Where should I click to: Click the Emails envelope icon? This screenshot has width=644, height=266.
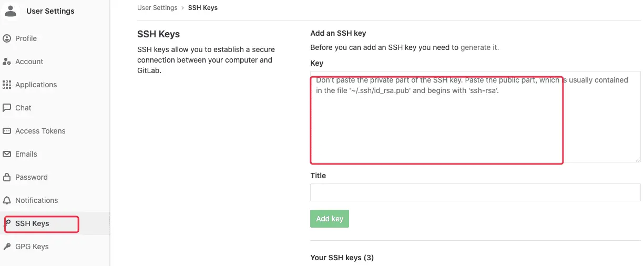tap(7, 154)
